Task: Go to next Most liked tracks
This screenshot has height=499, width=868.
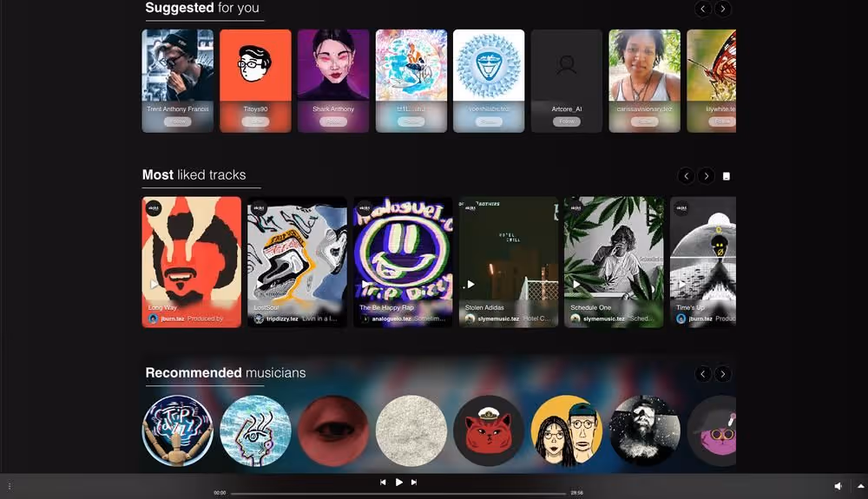Action: [706, 176]
